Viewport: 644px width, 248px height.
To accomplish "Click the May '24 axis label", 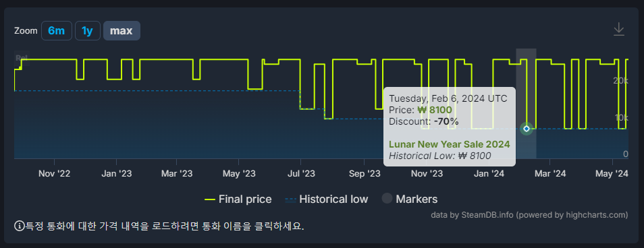I will pos(612,174).
